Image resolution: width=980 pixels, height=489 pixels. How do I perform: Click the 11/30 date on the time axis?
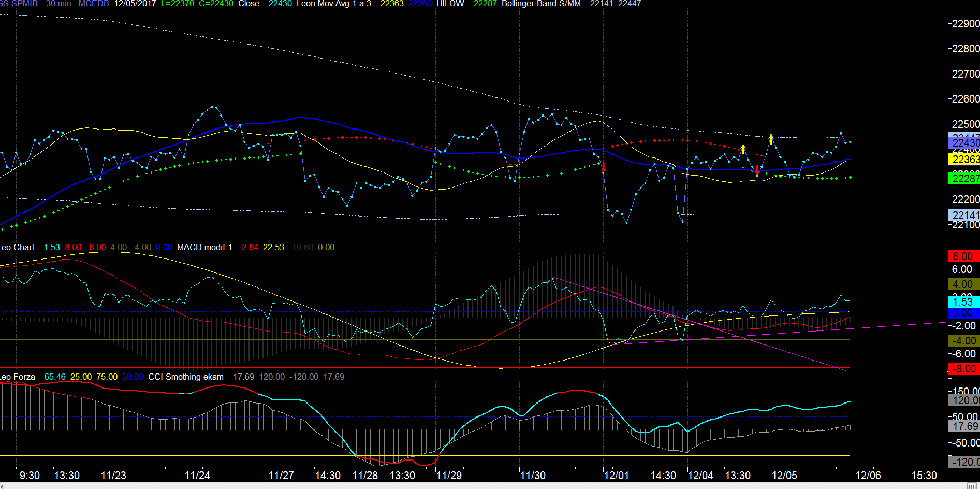(533, 476)
